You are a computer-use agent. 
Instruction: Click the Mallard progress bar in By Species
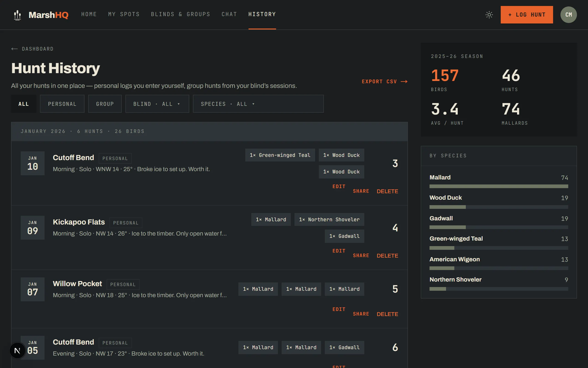point(499,187)
